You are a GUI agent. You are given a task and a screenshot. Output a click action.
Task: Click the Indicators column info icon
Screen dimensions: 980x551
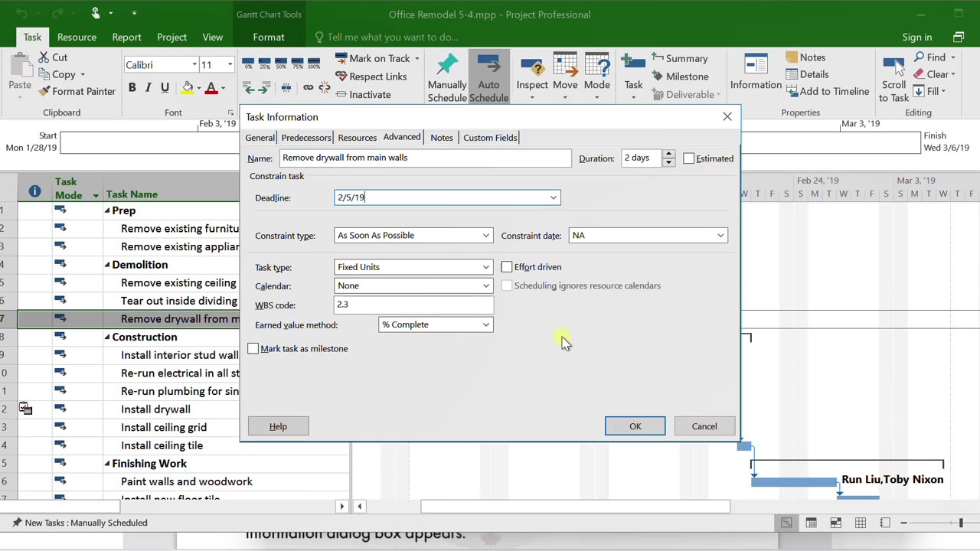click(34, 191)
